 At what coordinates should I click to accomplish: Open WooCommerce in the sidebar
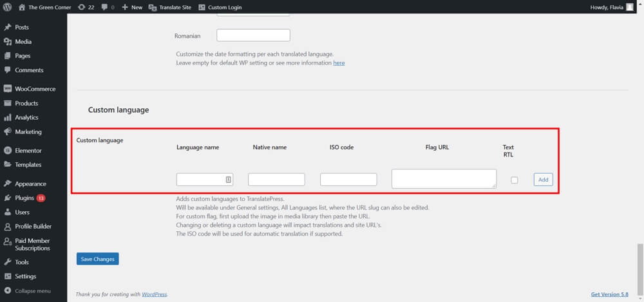click(x=35, y=89)
